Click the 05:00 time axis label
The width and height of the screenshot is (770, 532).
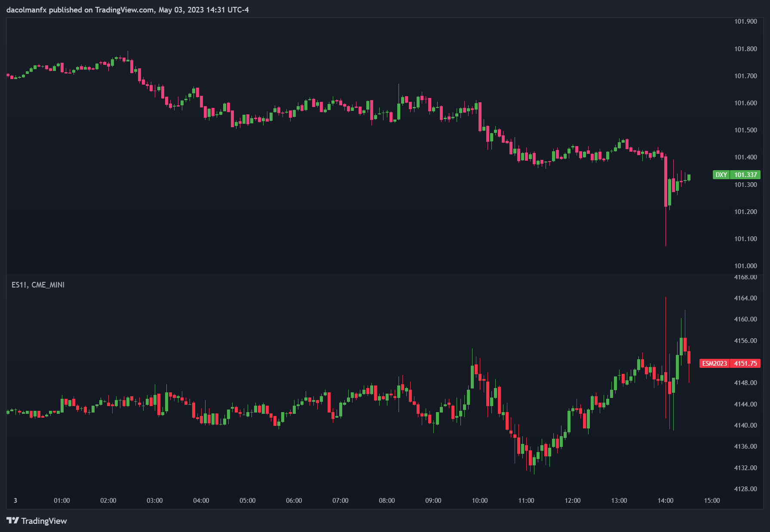[248, 501]
